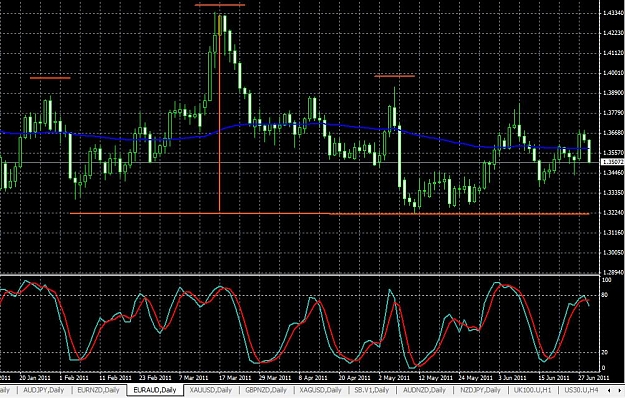
Task: Click the 1.37790 price scale label
Action: pos(613,112)
